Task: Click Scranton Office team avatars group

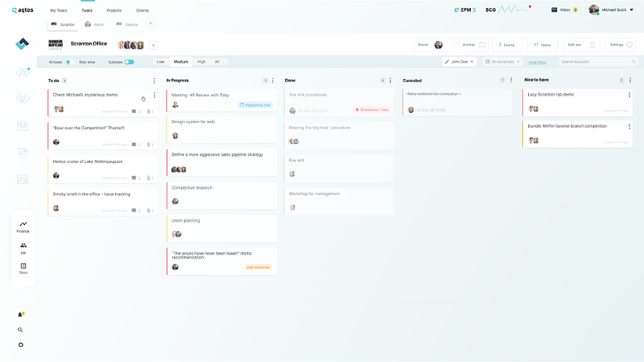Action: (x=131, y=45)
